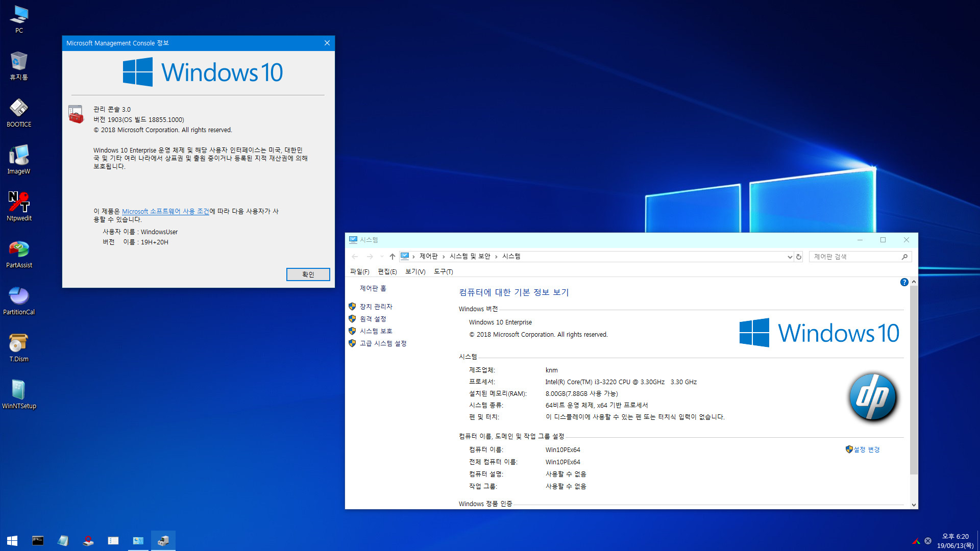Expand the chevron after 시스템 및 보안 breadcrumb
This screenshot has height=551, width=980.
[x=496, y=257]
